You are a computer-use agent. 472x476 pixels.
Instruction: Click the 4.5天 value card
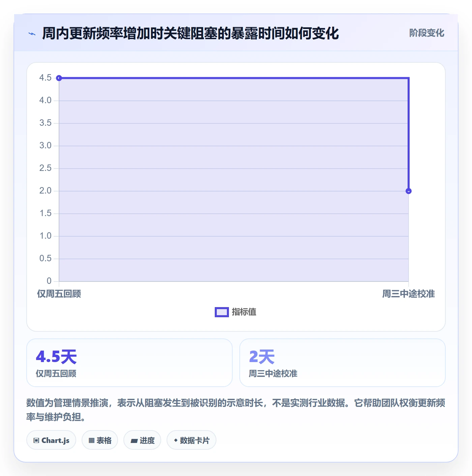point(129,363)
